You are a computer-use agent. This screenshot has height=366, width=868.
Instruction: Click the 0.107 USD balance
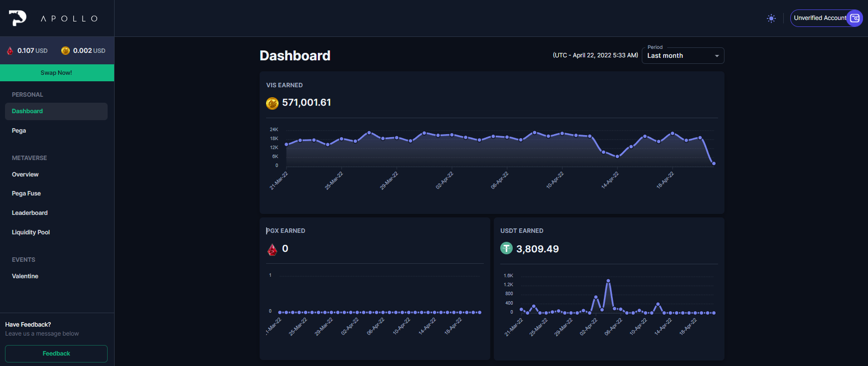click(x=32, y=51)
